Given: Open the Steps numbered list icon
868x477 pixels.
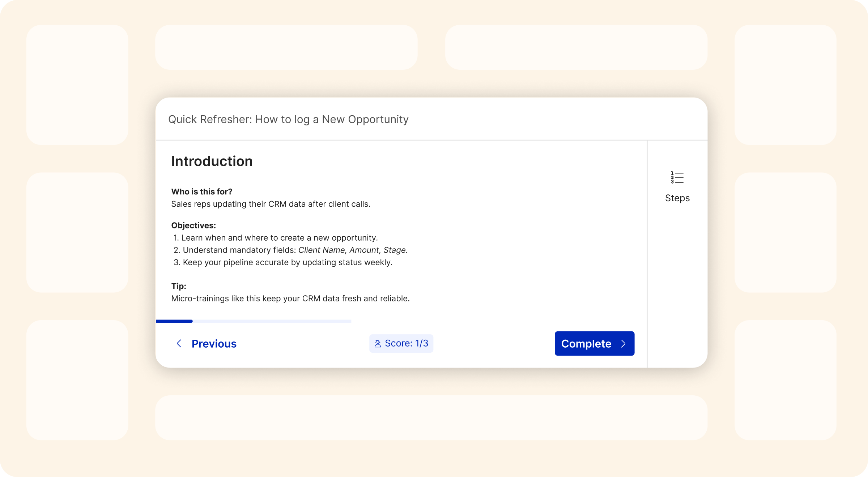Looking at the screenshot, I should (677, 177).
